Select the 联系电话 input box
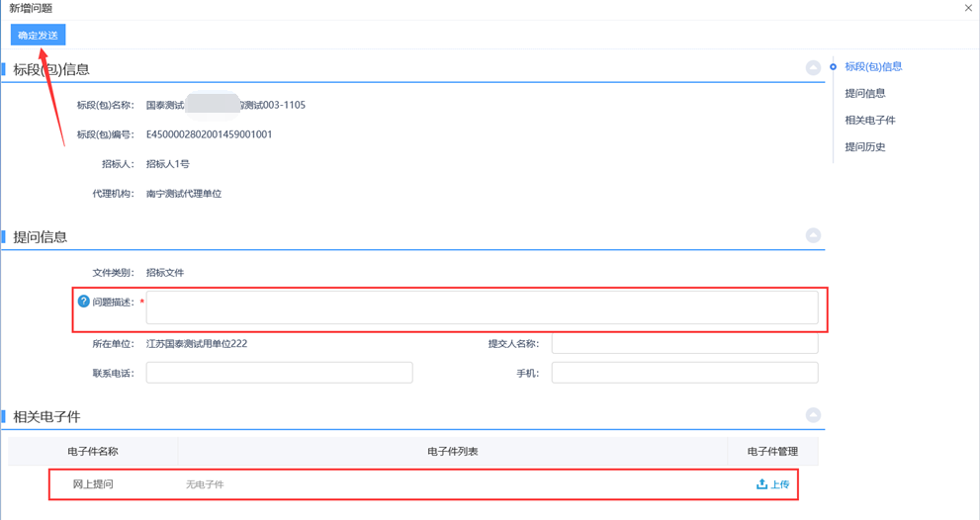The height and width of the screenshot is (520, 980). tap(279, 373)
